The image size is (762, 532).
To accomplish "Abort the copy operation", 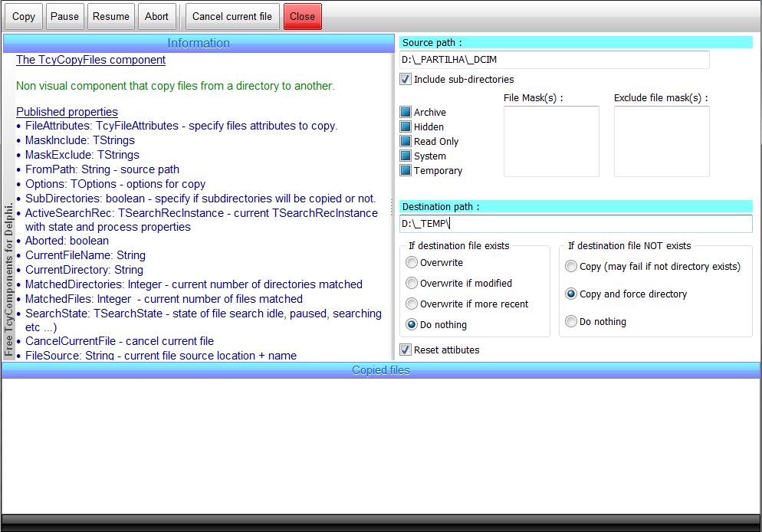I will click(157, 16).
